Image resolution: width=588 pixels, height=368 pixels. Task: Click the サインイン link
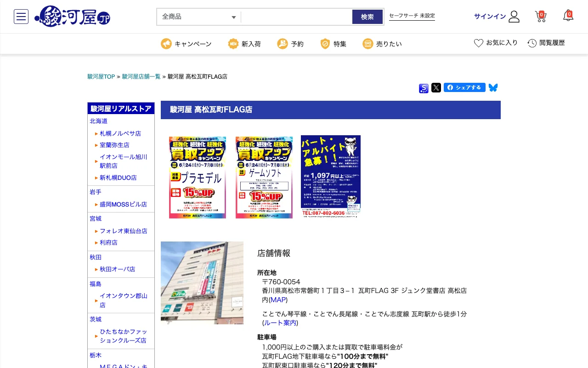tap(490, 17)
